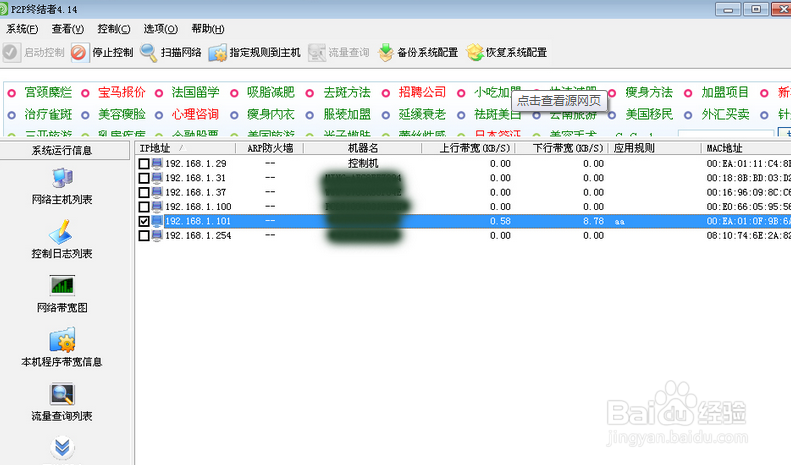
Task: Click the 停止控制 stop icon
Action: [x=79, y=52]
